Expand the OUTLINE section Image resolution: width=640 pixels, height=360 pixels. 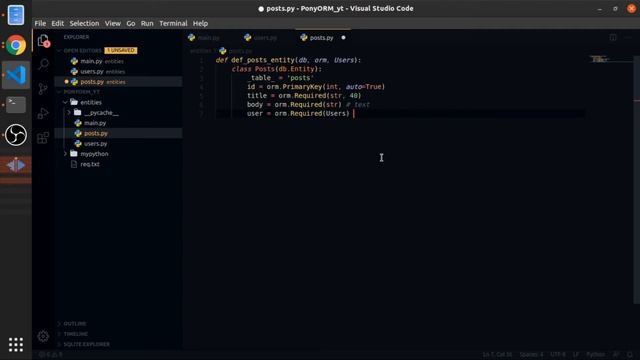(x=59, y=324)
